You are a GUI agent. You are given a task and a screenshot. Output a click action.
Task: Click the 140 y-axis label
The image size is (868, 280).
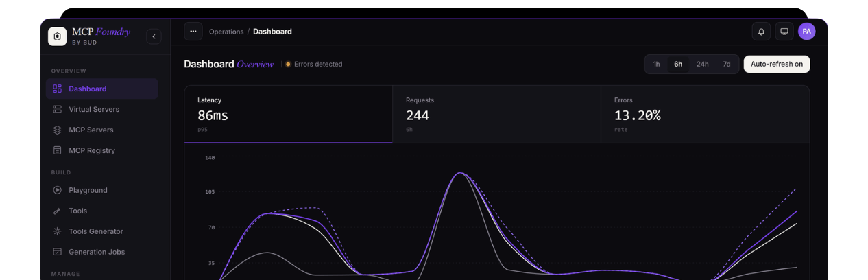[210, 158]
